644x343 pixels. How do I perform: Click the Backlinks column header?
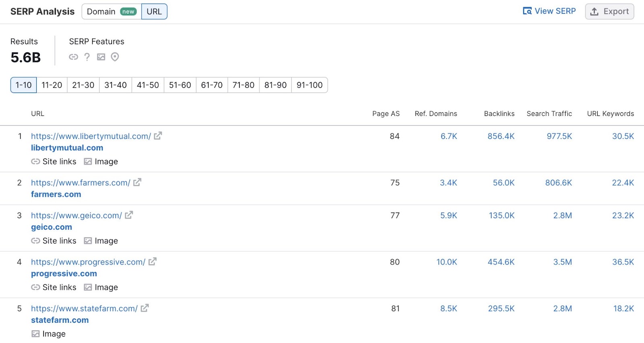(499, 114)
